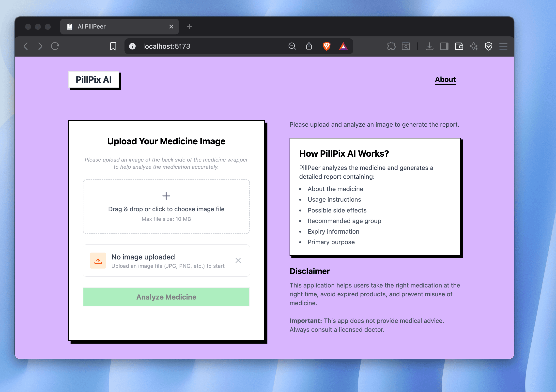Click the About link
The width and height of the screenshot is (556, 392).
pos(445,79)
